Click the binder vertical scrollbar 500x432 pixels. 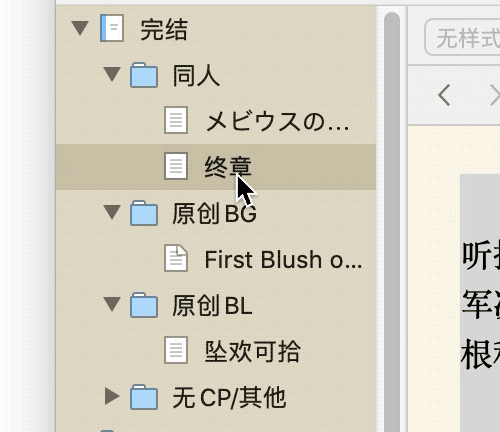pos(392,220)
